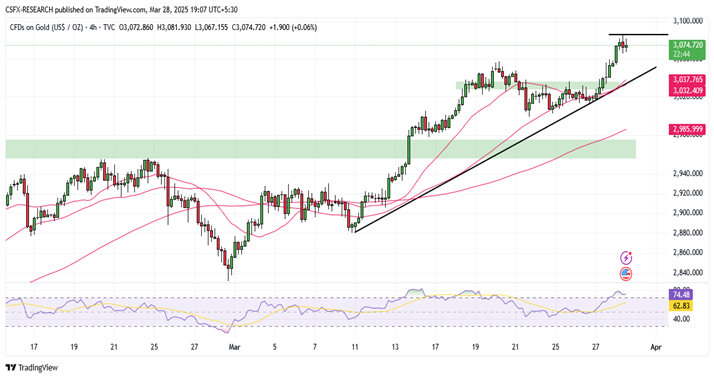Click the green 3,074.720 current price label
Image resolution: width=714 pixels, height=379 pixels.
point(687,45)
